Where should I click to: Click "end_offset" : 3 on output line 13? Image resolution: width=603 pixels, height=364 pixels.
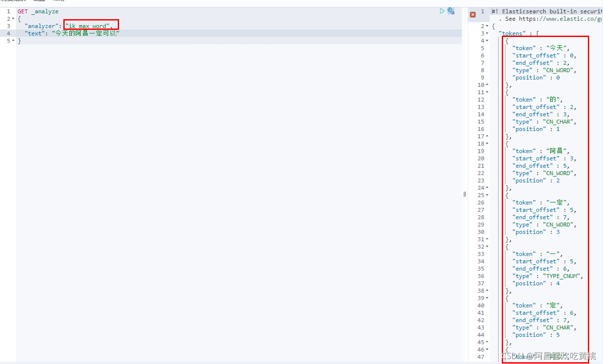pos(541,115)
